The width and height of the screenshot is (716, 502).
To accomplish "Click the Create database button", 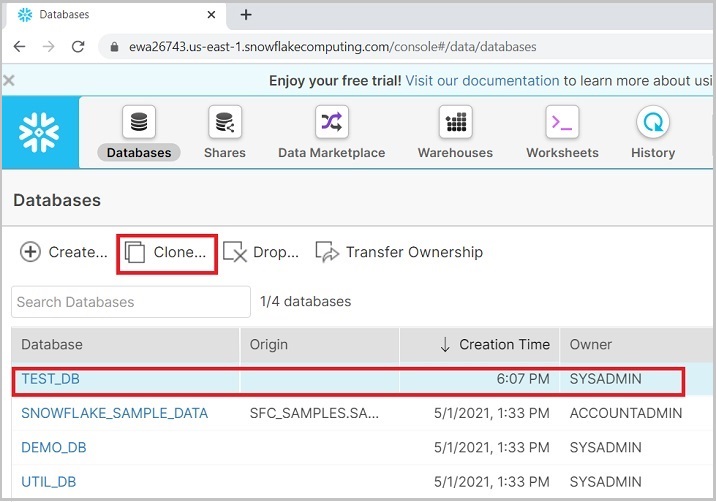I will [64, 252].
